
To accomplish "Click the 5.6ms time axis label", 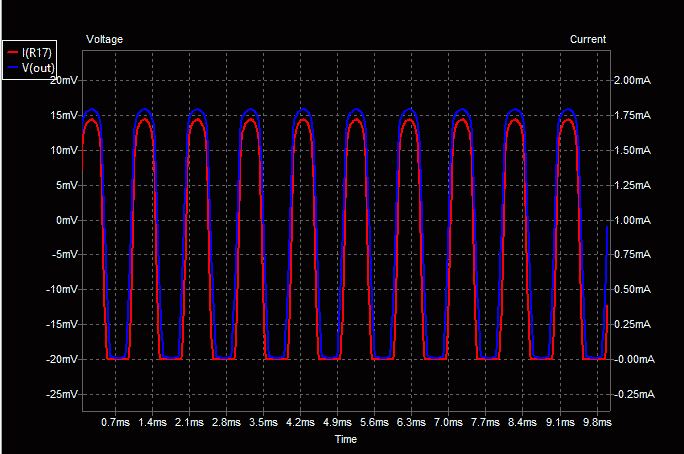I will [x=374, y=422].
